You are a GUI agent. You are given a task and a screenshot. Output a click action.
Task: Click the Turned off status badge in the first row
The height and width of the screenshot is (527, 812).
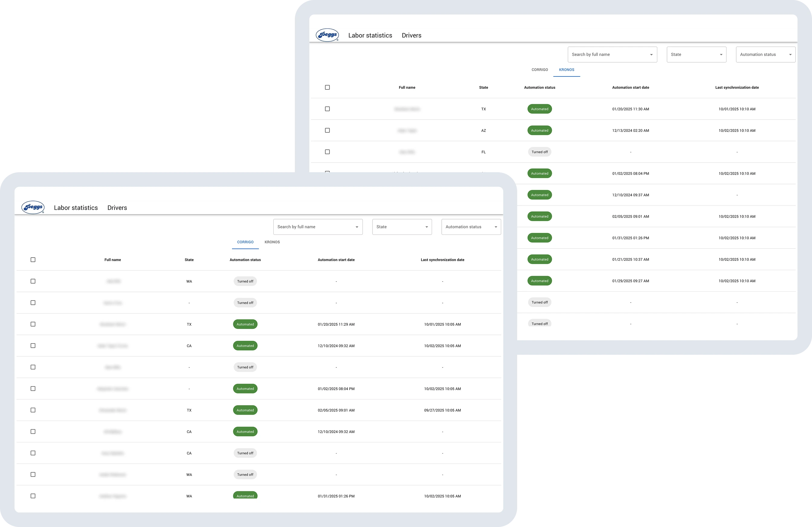click(x=245, y=281)
